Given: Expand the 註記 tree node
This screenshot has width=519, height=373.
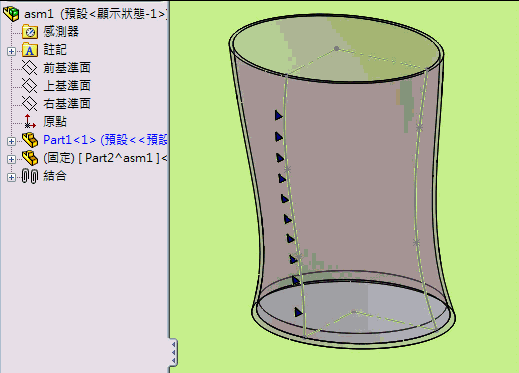Looking at the screenshot, I should (11, 51).
